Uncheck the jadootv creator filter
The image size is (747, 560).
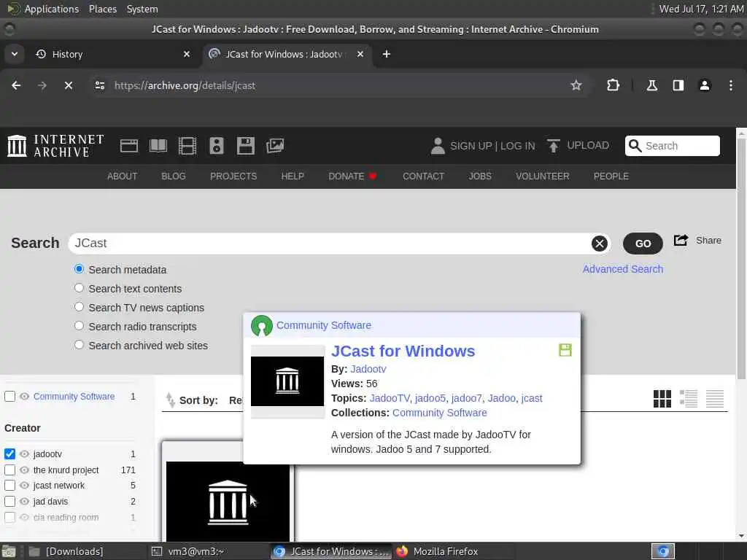pyautogui.click(x=9, y=454)
